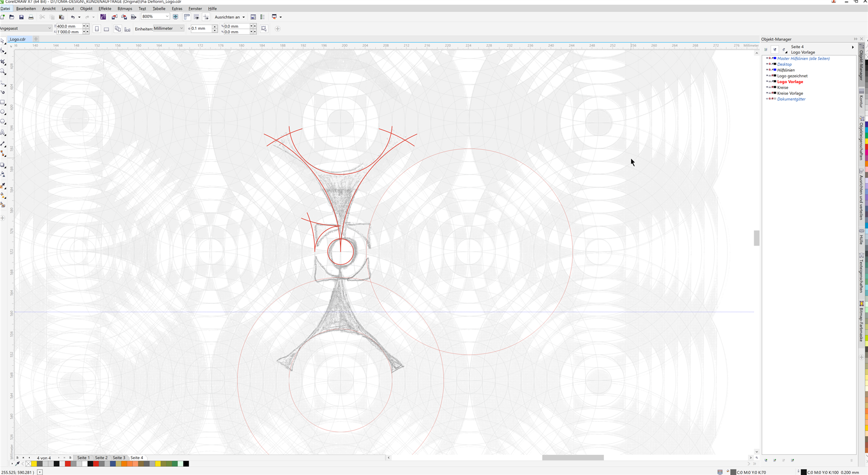The height and width of the screenshot is (475, 868).
Task: Toggle Show grid button in toolbar
Action: click(197, 17)
